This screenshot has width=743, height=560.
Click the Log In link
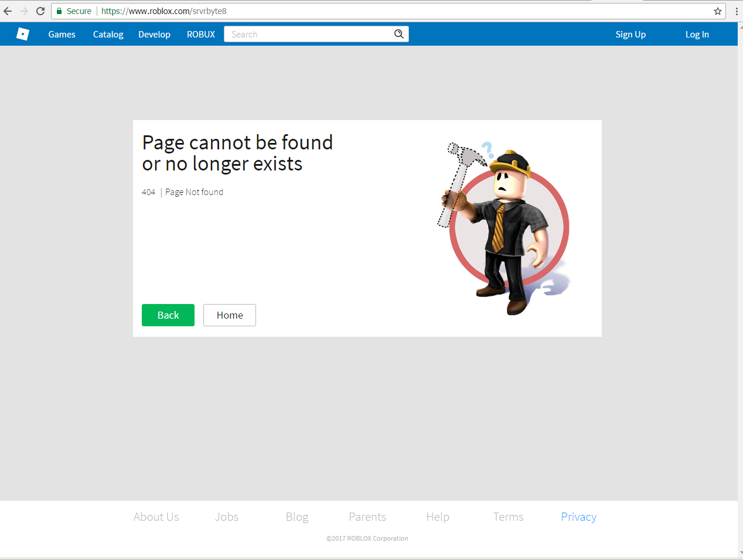[x=697, y=34]
